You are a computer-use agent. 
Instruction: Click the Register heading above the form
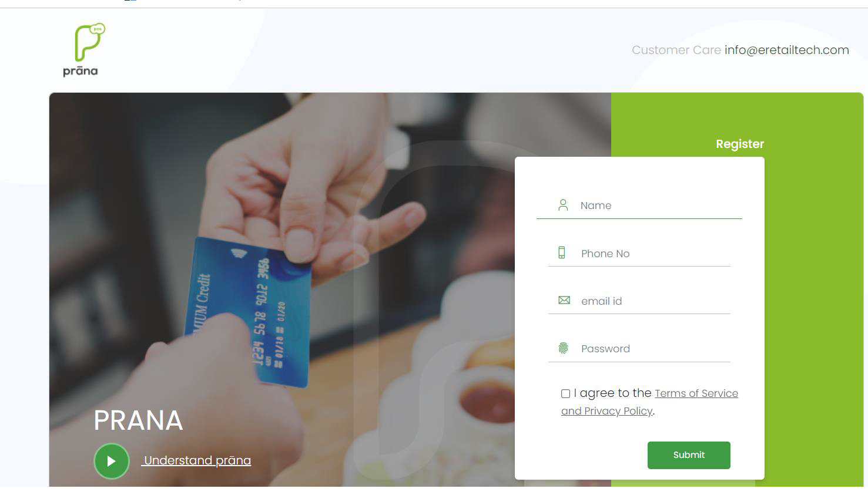pos(740,144)
